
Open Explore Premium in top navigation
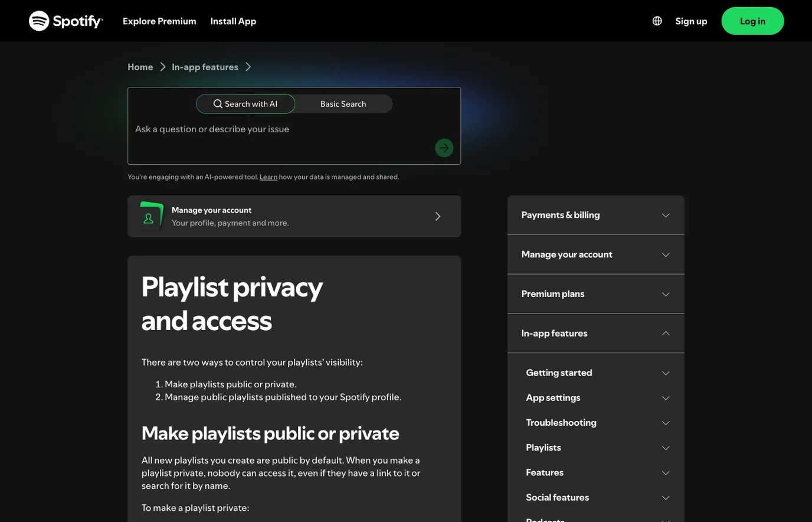(x=159, y=21)
